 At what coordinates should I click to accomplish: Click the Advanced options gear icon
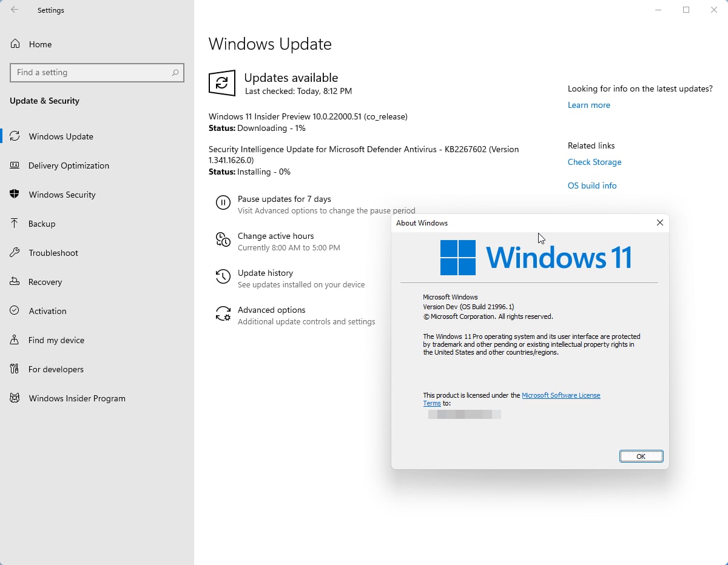(223, 314)
